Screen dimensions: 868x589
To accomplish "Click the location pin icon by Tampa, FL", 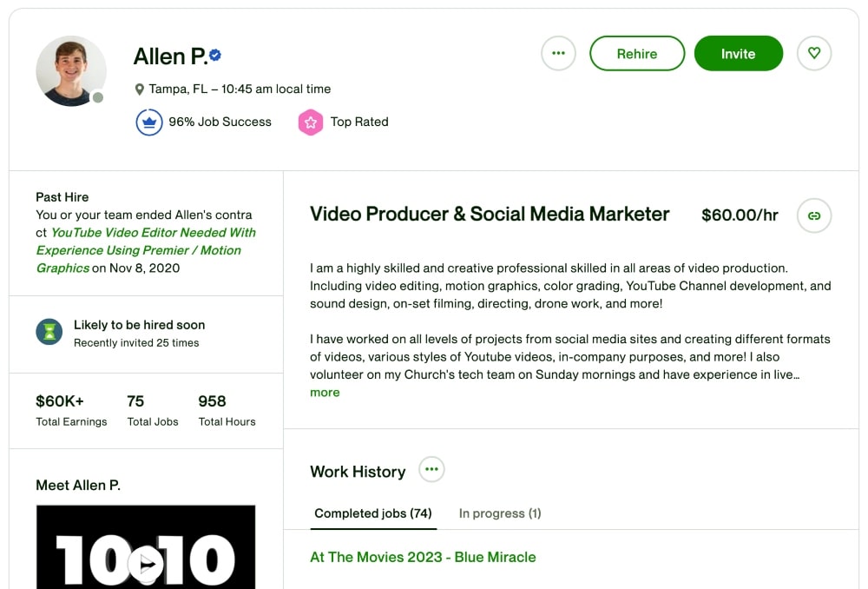I will click(x=140, y=89).
